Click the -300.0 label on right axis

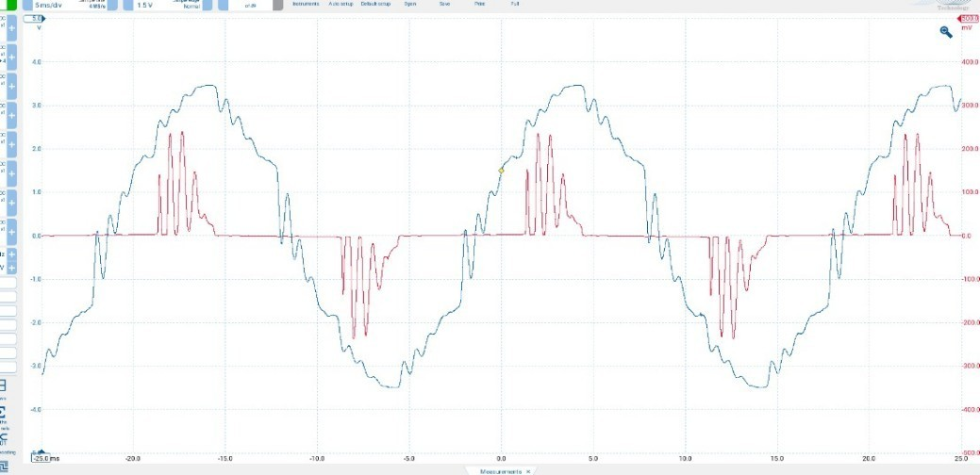(969, 366)
